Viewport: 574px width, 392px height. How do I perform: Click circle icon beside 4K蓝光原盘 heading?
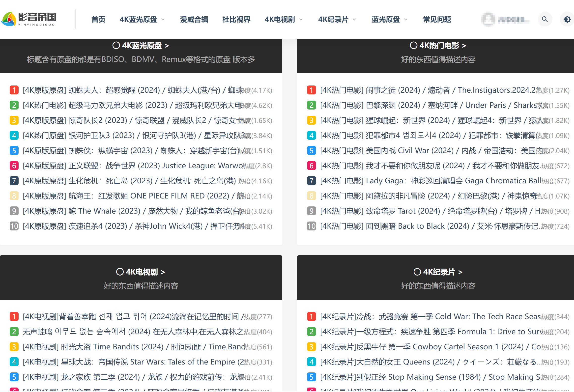coord(116,45)
